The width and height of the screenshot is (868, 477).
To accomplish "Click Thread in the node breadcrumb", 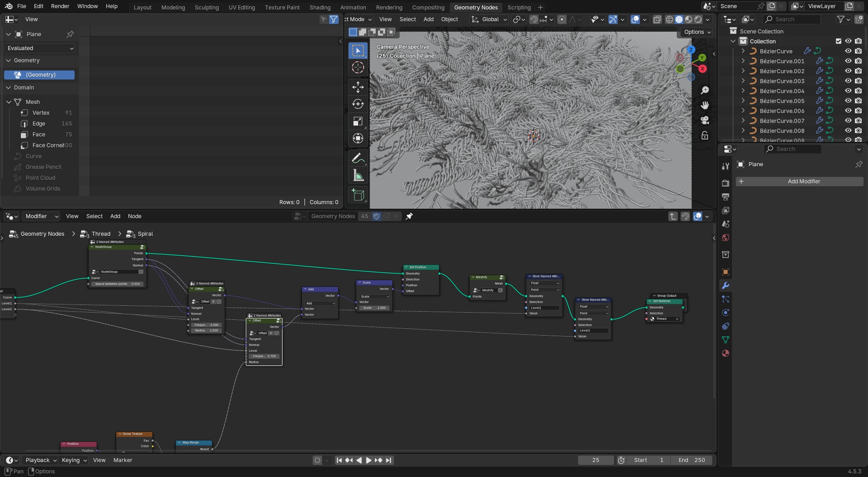I will pos(101,234).
